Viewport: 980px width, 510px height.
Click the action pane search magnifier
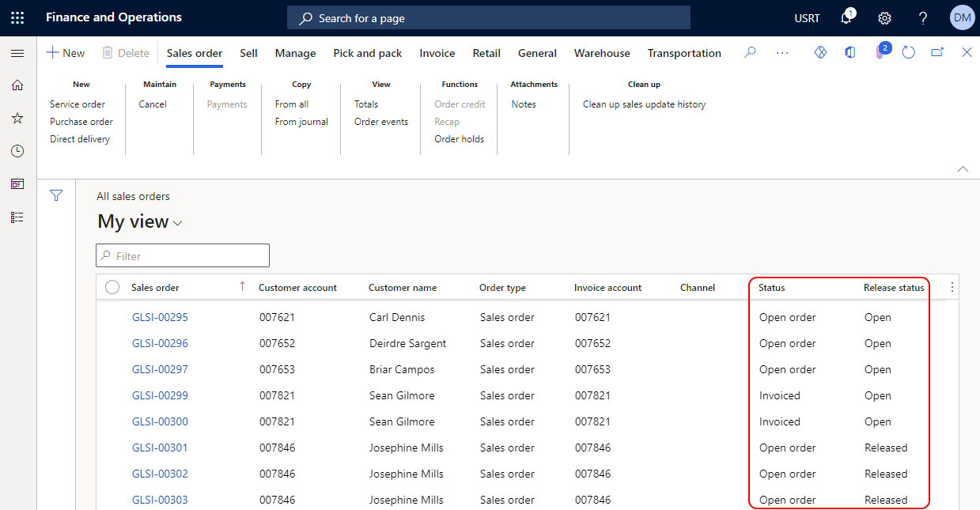[x=751, y=52]
